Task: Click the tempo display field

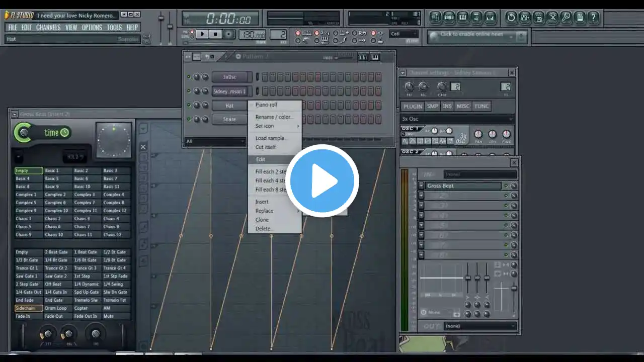Action: click(253, 35)
